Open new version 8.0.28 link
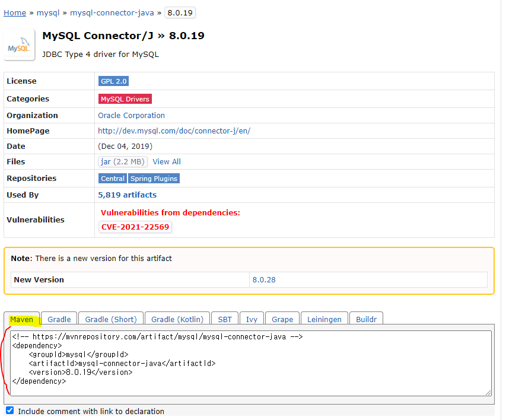Image resolution: width=506 pixels, height=420 pixels. click(x=264, y=280)
